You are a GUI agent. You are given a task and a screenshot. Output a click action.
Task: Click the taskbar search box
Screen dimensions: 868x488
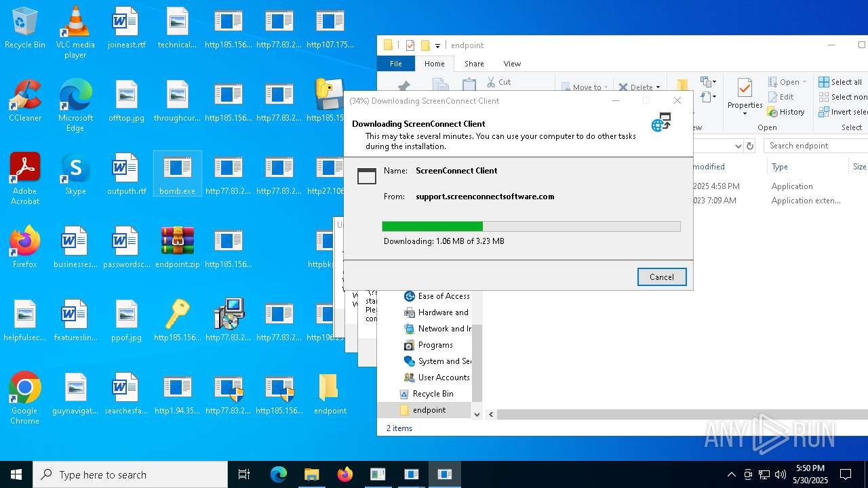(130, 474)
